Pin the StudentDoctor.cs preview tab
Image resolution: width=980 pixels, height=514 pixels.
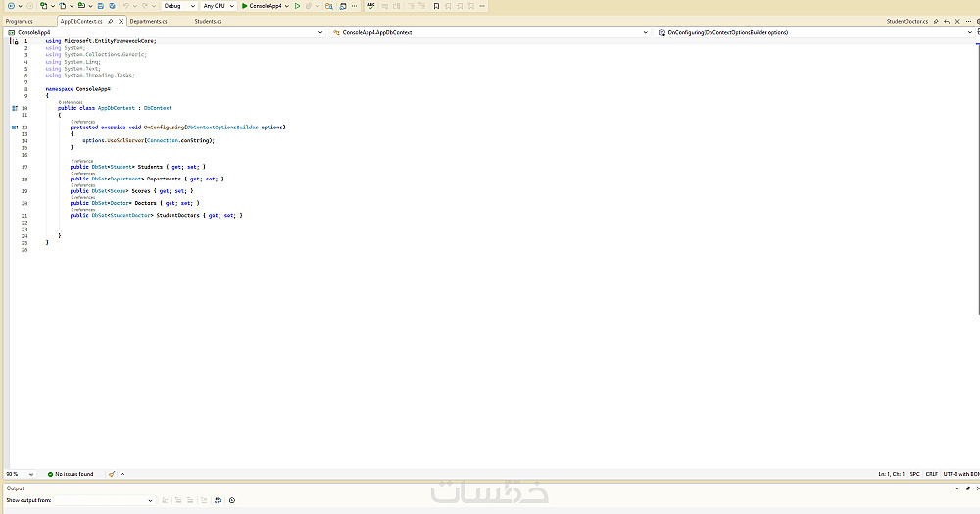[936, 21]
